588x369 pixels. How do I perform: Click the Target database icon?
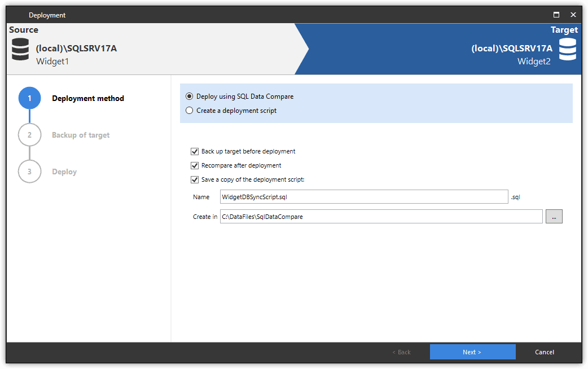pos(567,49)
